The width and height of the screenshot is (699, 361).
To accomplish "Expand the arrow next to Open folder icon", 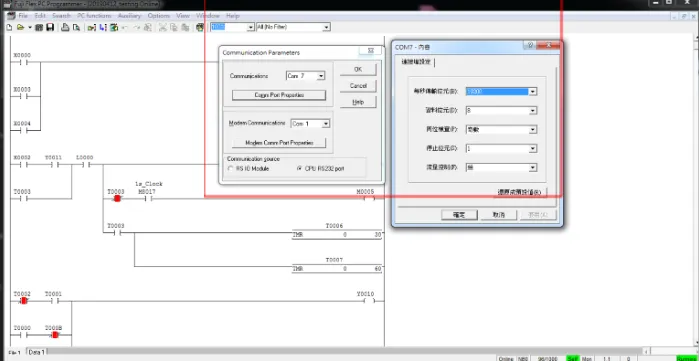I will [29, 27].
